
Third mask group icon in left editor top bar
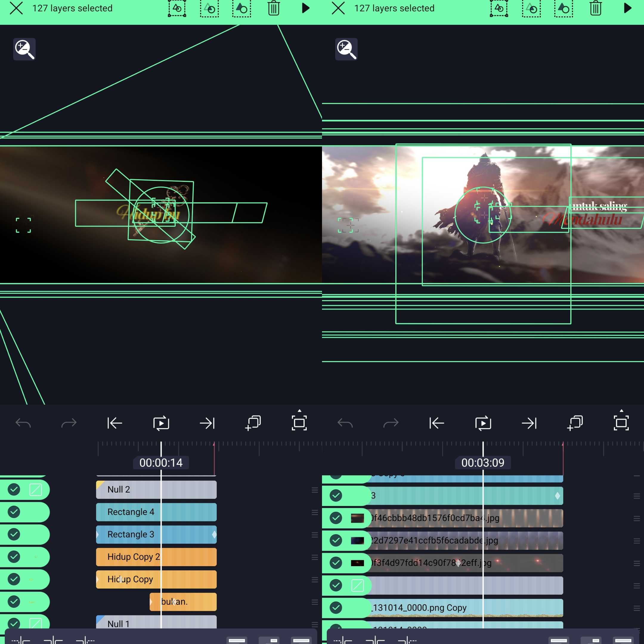click(242, 8)
